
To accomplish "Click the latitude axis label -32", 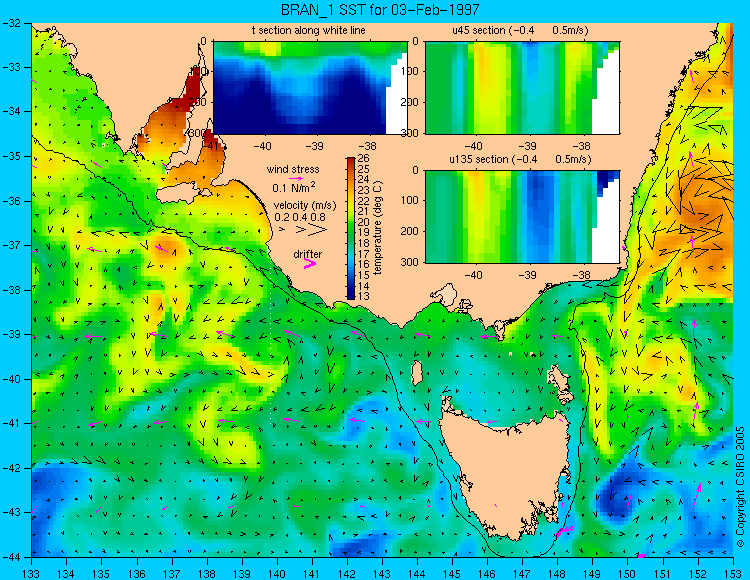I will point(11,22).
